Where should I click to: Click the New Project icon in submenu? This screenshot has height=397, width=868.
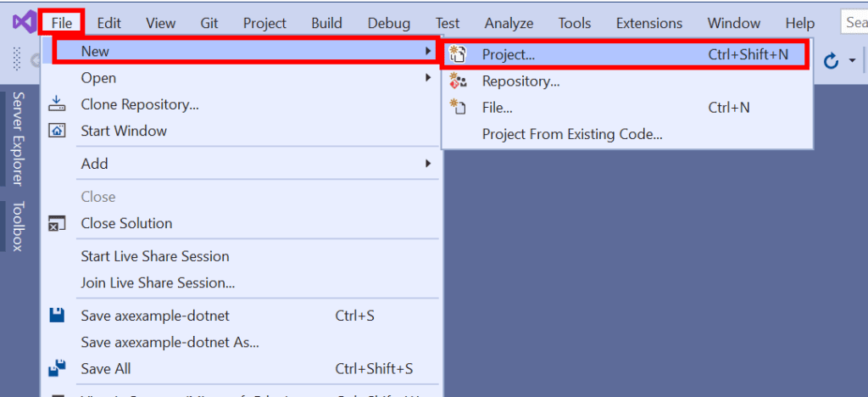tap(458, 55)
